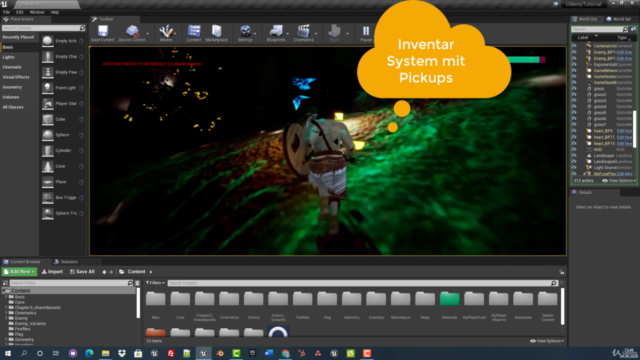Image resolution: width=640 pixels, height=360 pixels.
Task: Select the Point Light placement icon
Action: click(x=48, y=88)
